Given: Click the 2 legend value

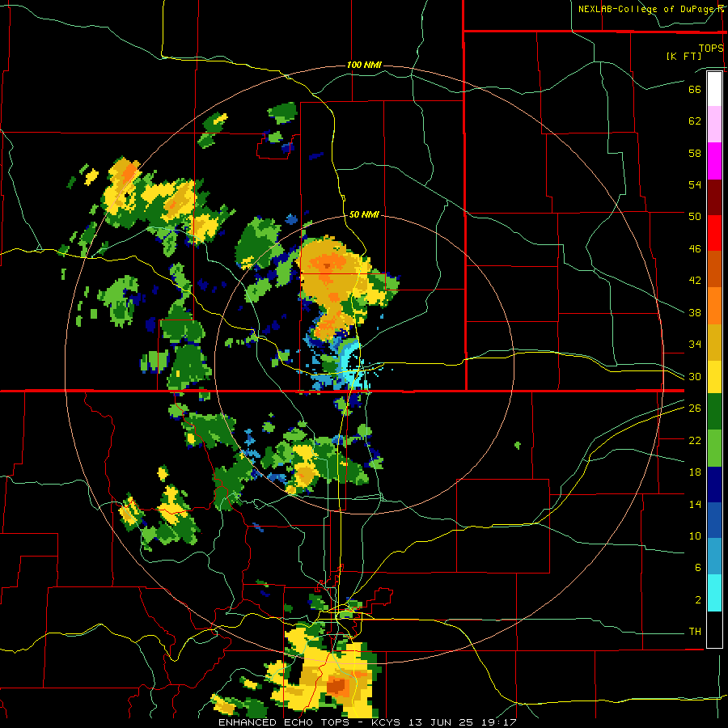Looking at the screenshot, I should point(697,600).
